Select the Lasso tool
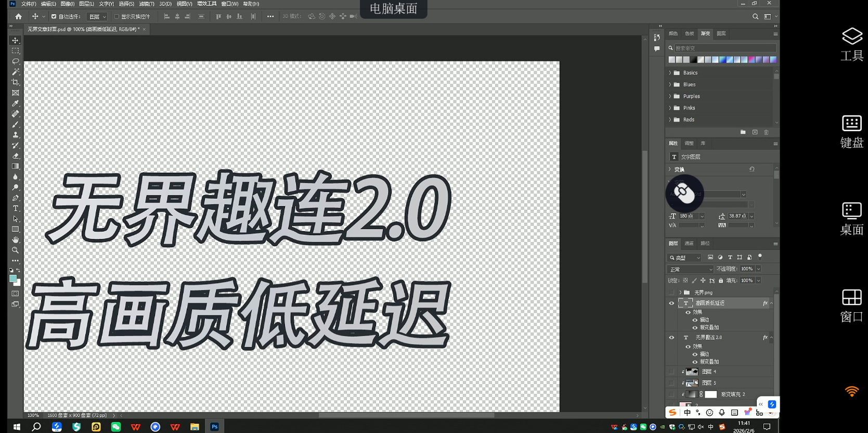This screenshot has height=433, width=868. coord(16,61)
